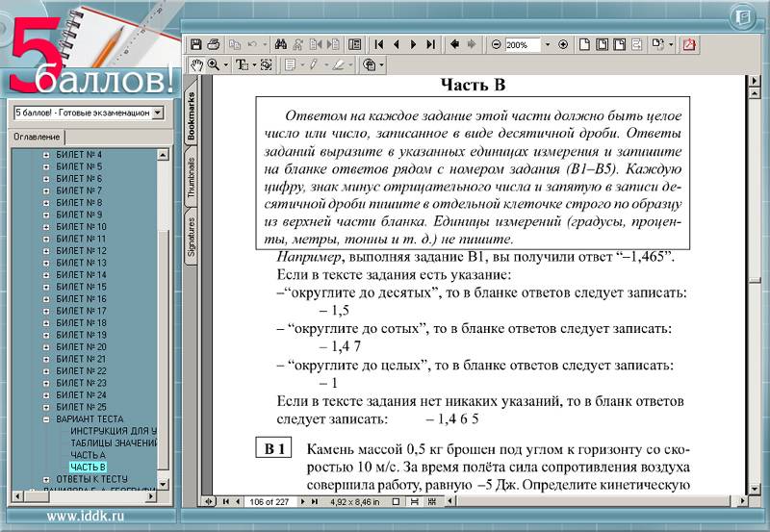The image size is (770, 532).
Task: Switch to the Bookmarks side tab
Action: [191, 115]
